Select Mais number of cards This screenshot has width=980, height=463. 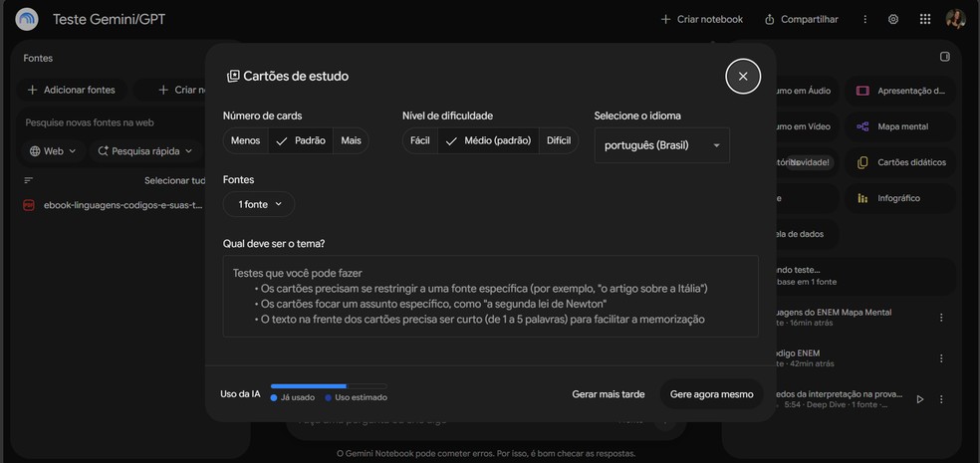[351, 140]
